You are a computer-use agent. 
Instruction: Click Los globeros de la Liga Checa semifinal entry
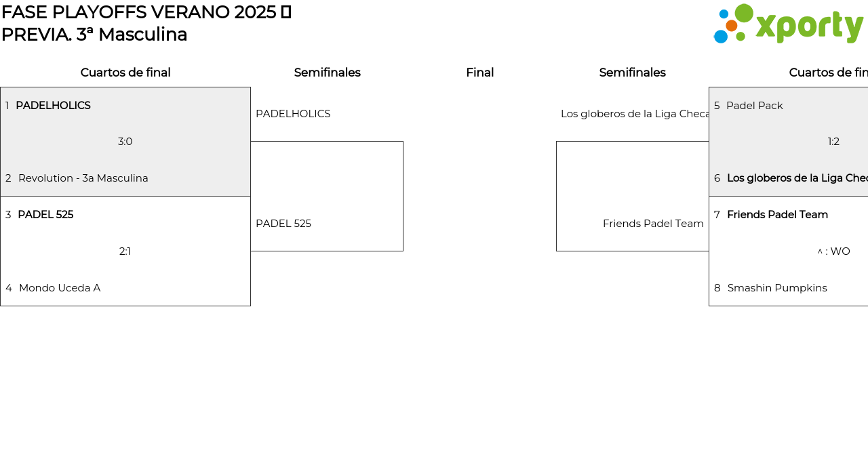pyautogui.click(x=635, y=114)
